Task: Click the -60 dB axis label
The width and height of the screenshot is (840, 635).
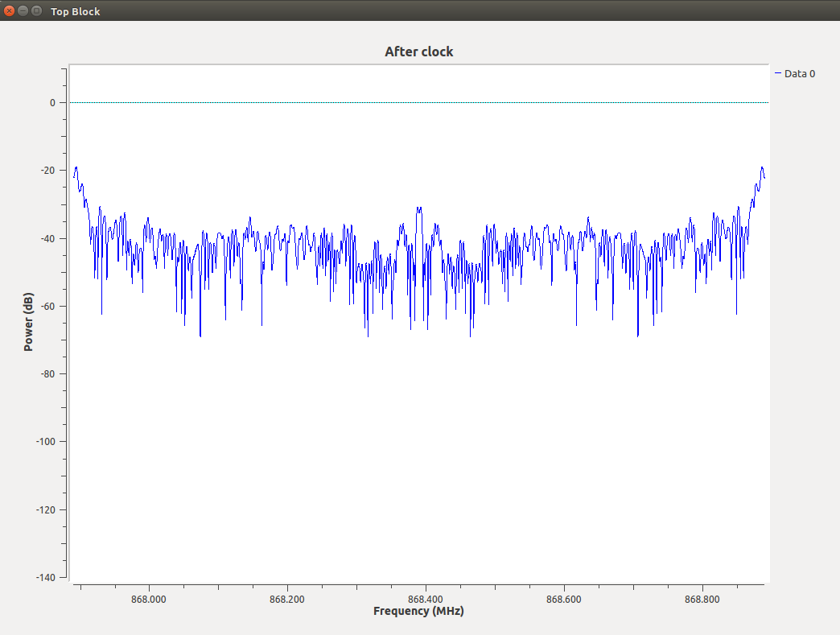Action: tap(47, 307)
